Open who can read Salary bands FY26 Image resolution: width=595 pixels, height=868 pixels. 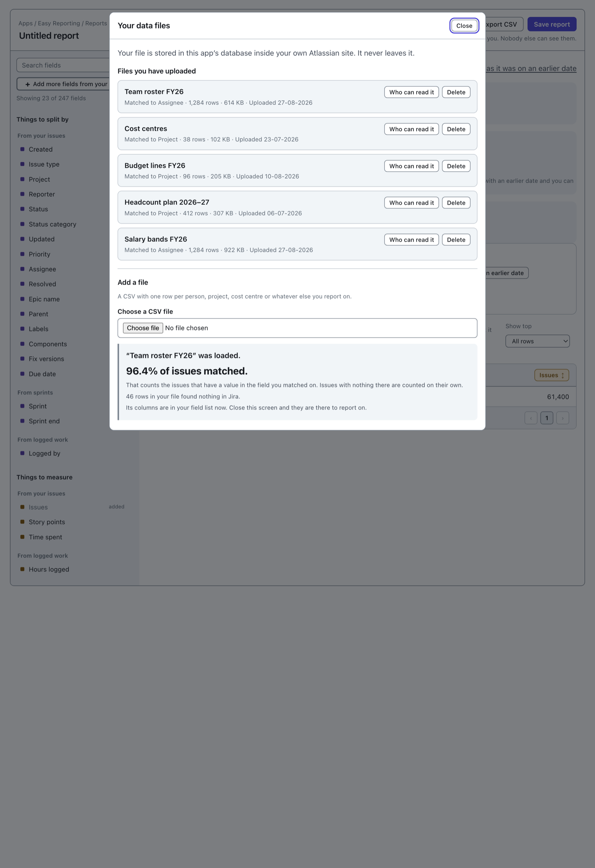tap(411, 240)
